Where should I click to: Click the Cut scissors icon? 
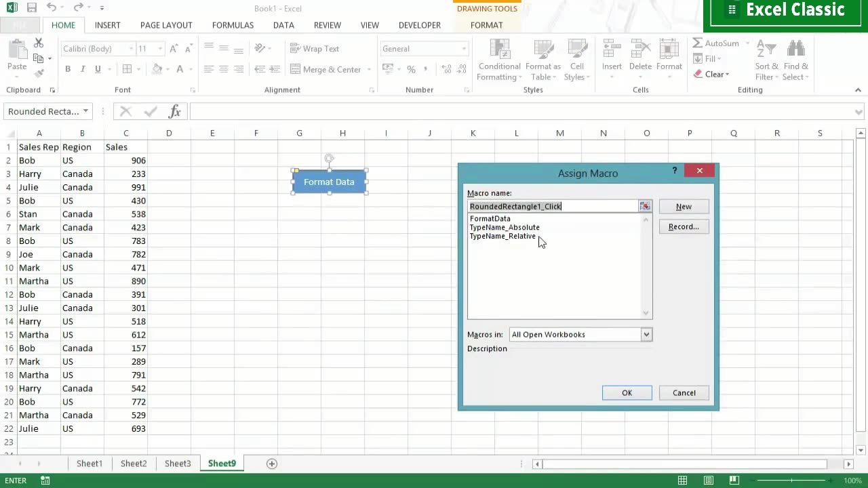[39, 44]
